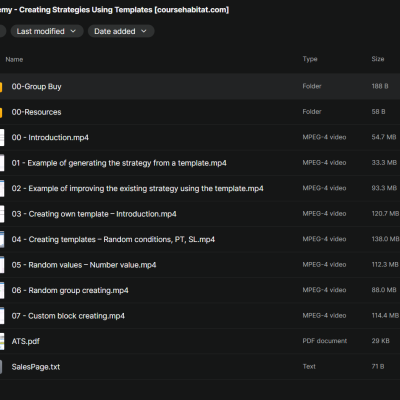Select the 00-Resources folder name
This screenshot has width=400, height=400.
coord(36,112)
